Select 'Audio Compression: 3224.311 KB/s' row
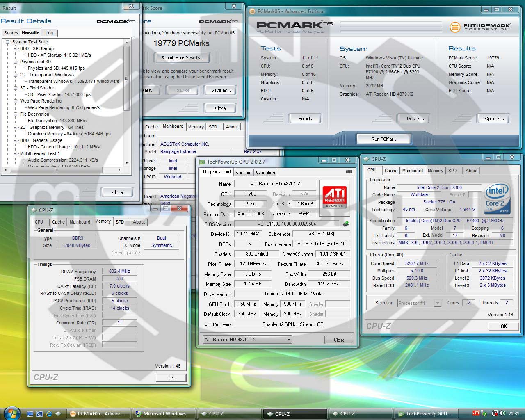Screen dimensions: 525x420 (63, 160)
